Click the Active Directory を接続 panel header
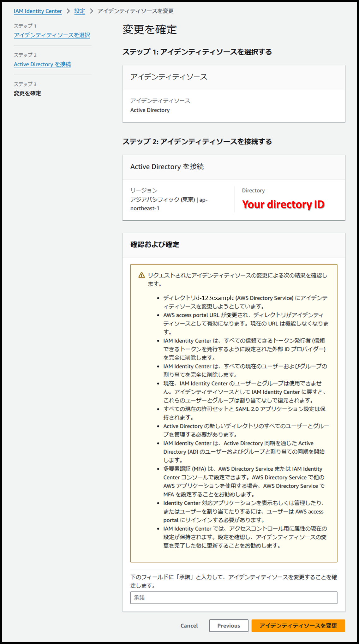The image size is (359, 644). coord(167,167)
